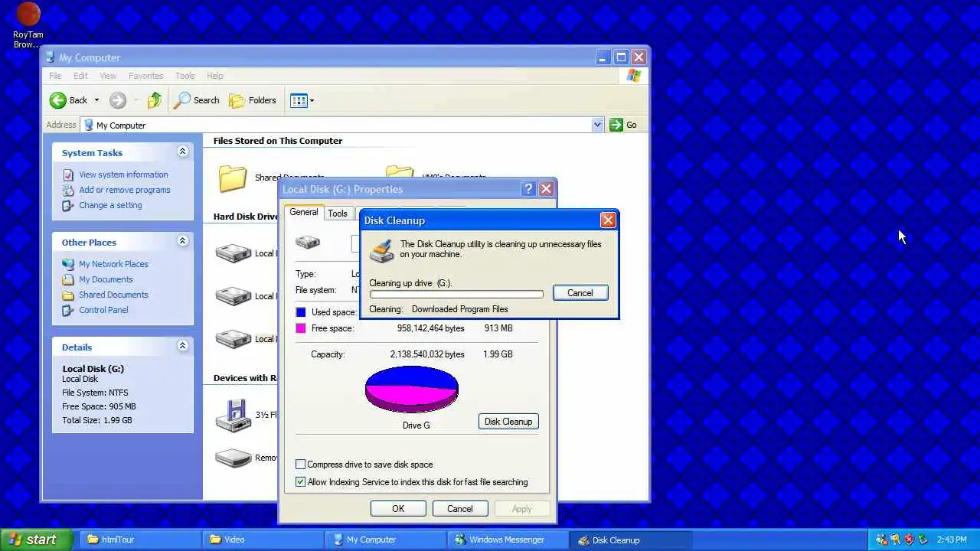Cancel the Disk Cleanup progress dialog

580,293
